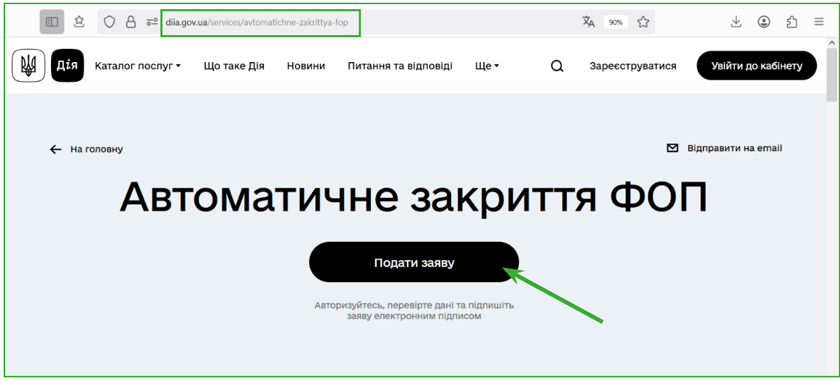This screenshot has width=840, height=381.
Task: Expand the Каталог послуг dropdown
Action: (138, 66)
